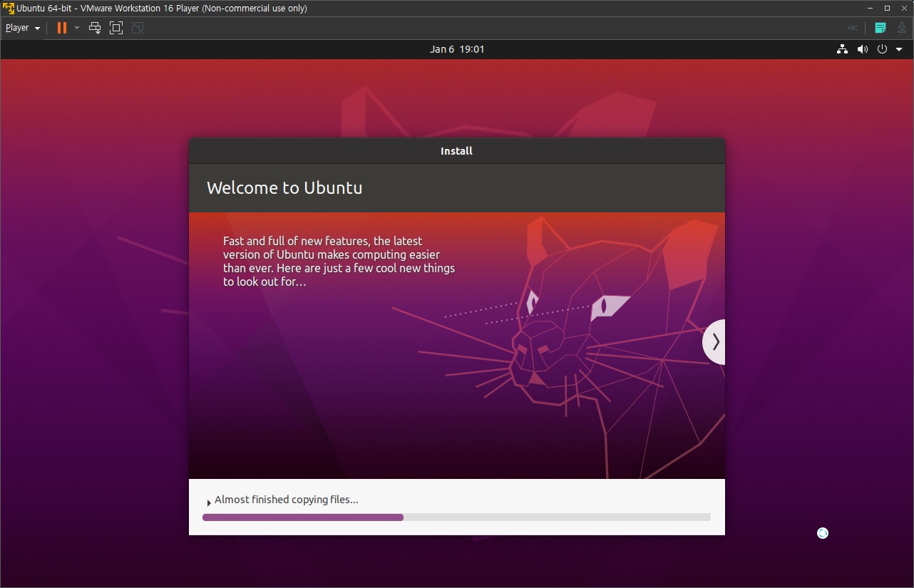
Task: Open the teal message log note icon
Action: click(x=880, y=28)
